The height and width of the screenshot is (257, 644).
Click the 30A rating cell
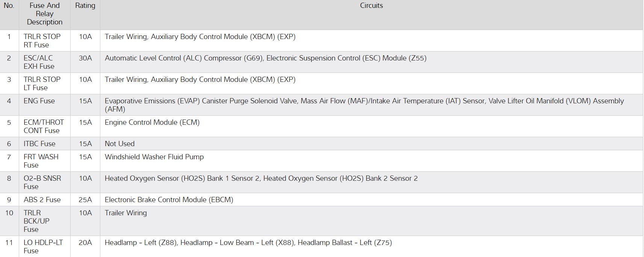point(85,58)
